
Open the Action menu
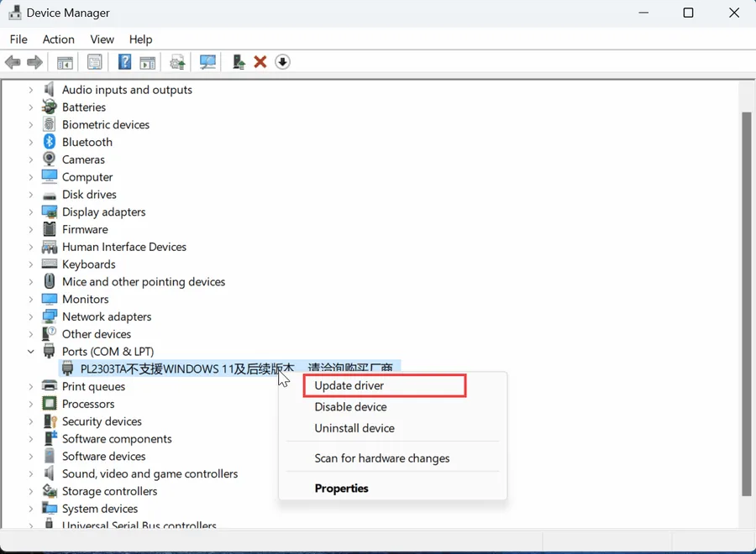tap(58, 39)
